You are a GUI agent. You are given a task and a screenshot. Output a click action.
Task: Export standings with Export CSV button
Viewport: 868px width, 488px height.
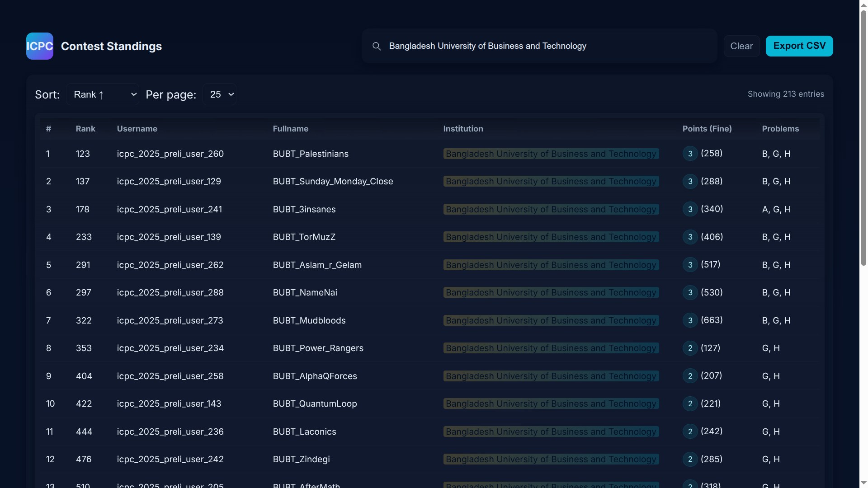click(799, 46)
